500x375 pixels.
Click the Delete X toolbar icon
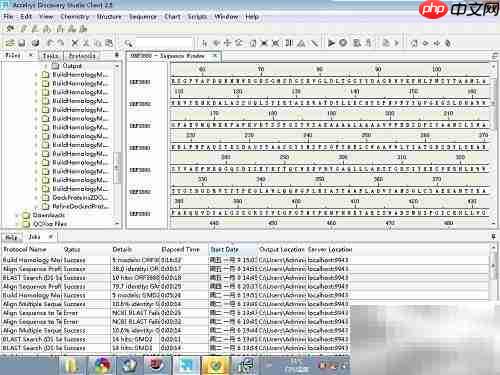pyautogui.click(x=75, y=43)
